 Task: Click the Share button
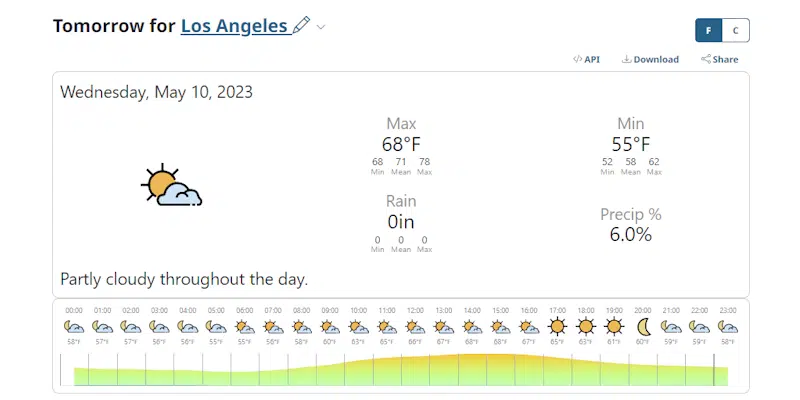point(719,59)
